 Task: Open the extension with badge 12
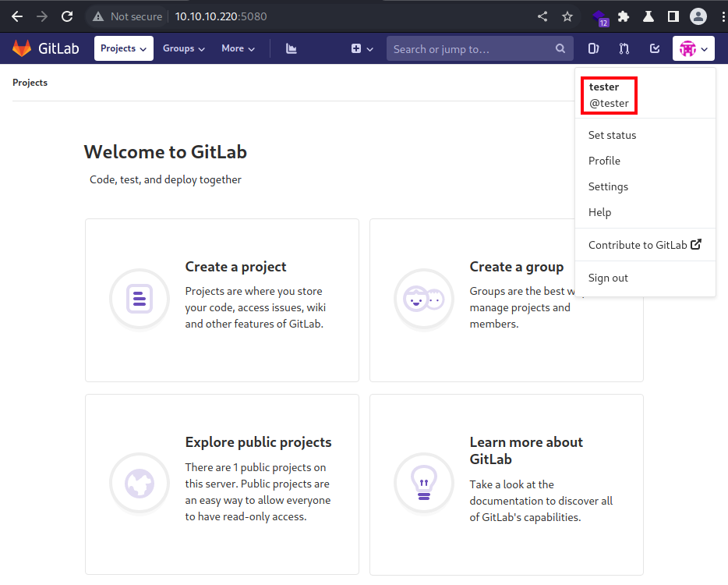point(600,18)
